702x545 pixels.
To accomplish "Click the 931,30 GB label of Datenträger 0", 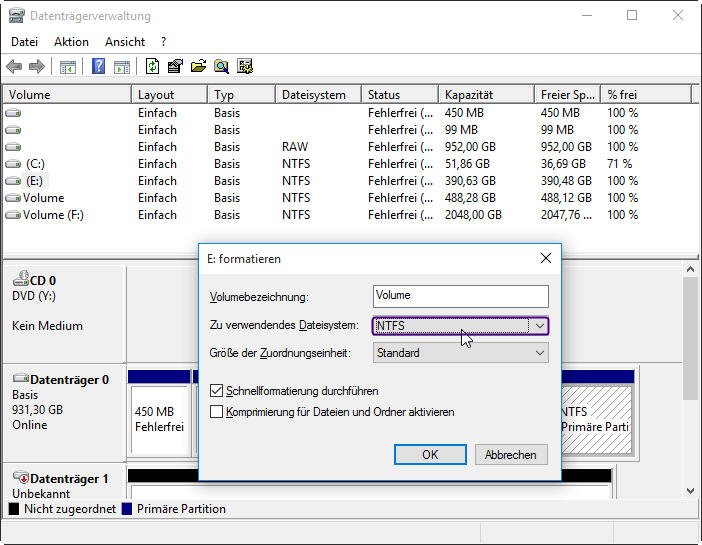I will click(38, 410).
